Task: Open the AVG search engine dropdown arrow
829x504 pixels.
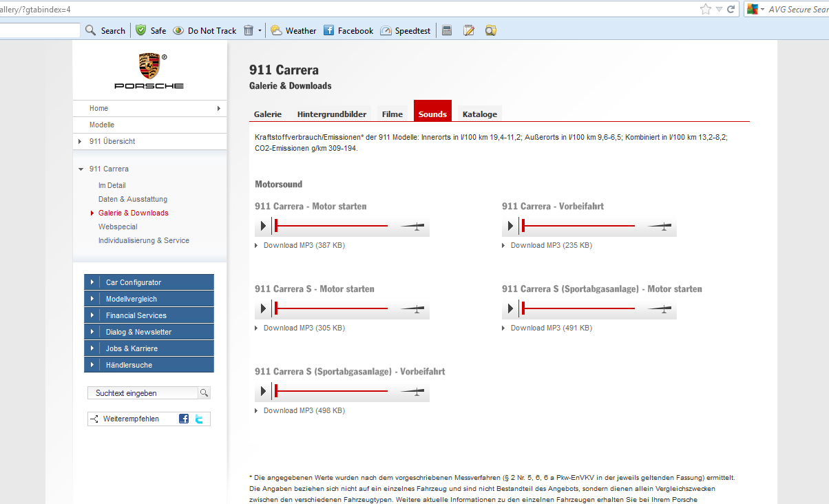Action: [762, 10]
